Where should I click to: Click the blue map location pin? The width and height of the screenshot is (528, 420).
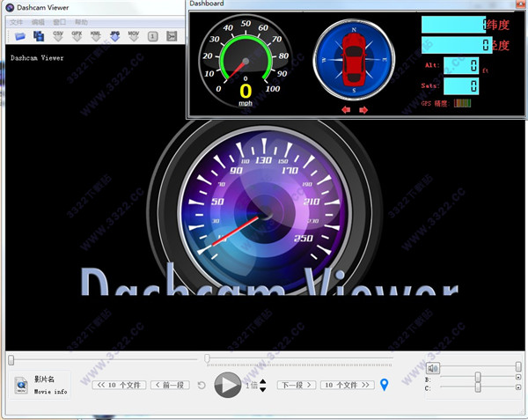(x=384, y=385)
